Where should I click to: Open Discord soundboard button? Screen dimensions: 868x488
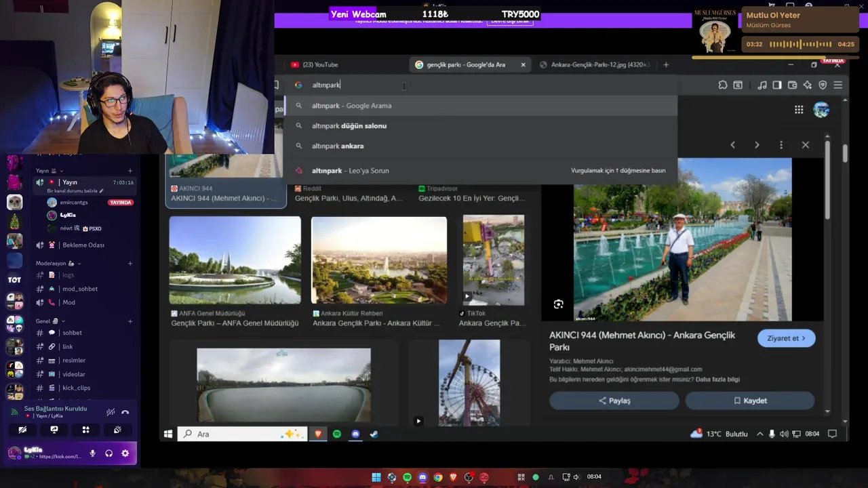(117, 429)
